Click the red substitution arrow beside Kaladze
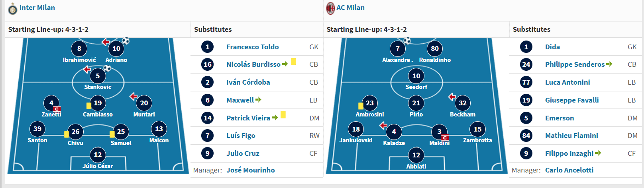The height and width of the screenshot is (188, 644). 383,126
